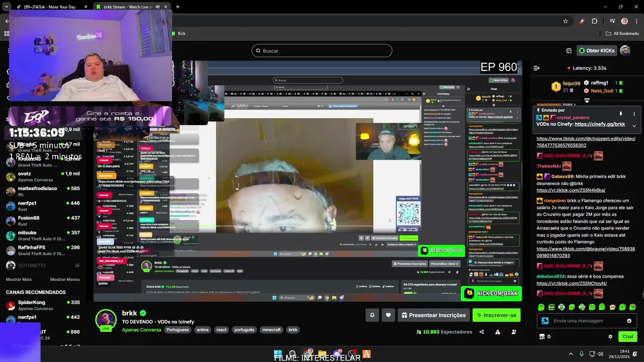
Task: Open the emoji picker in chat input
Action: (629, 321)
